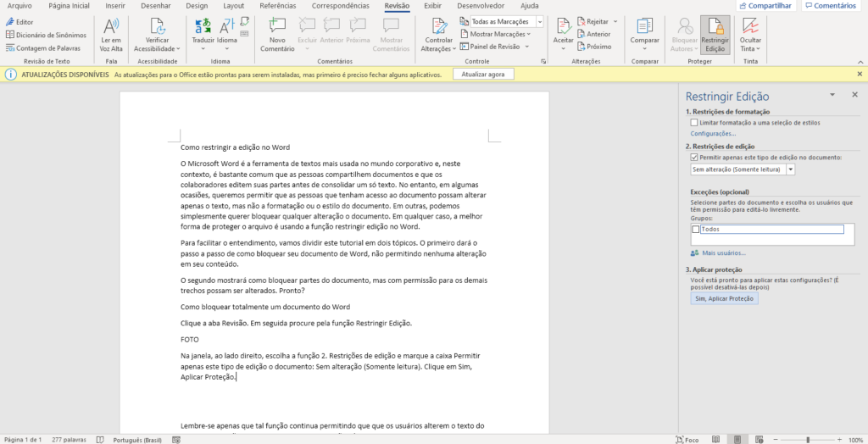Switch to Layout da Web view icon
868x444 pixels.
click(759, 440)
